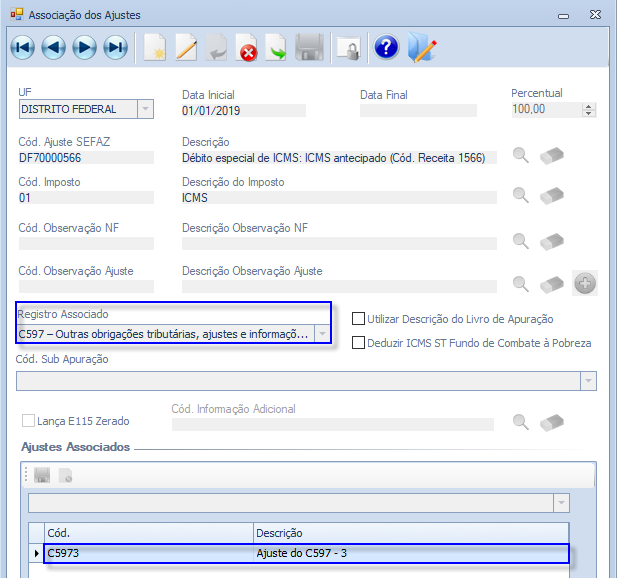Click Cód. Imposto field 01

pyautogui.click(x=86, y=198)
